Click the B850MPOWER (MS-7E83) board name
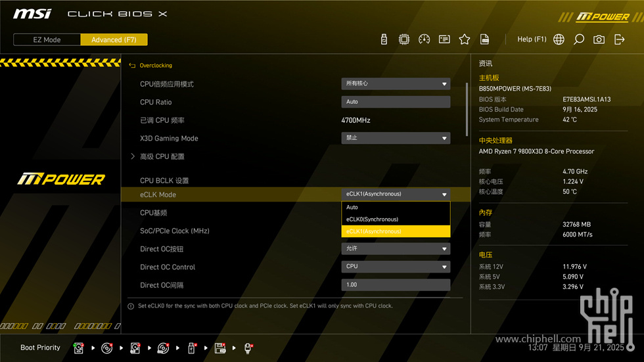This screenshot has height=362, width=644. coord(515,89)
